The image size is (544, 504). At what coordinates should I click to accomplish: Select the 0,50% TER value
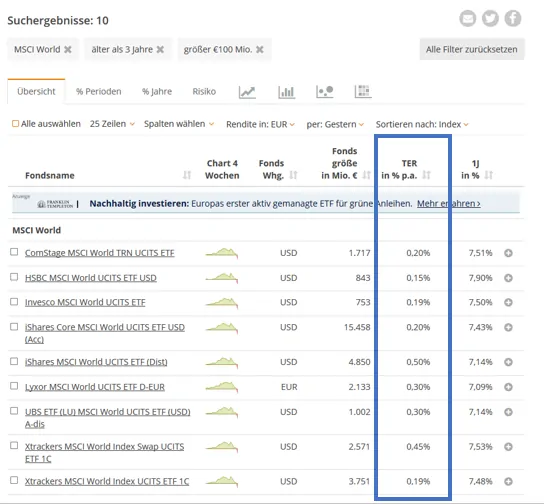pyautogui.click(x=418, y=362)
